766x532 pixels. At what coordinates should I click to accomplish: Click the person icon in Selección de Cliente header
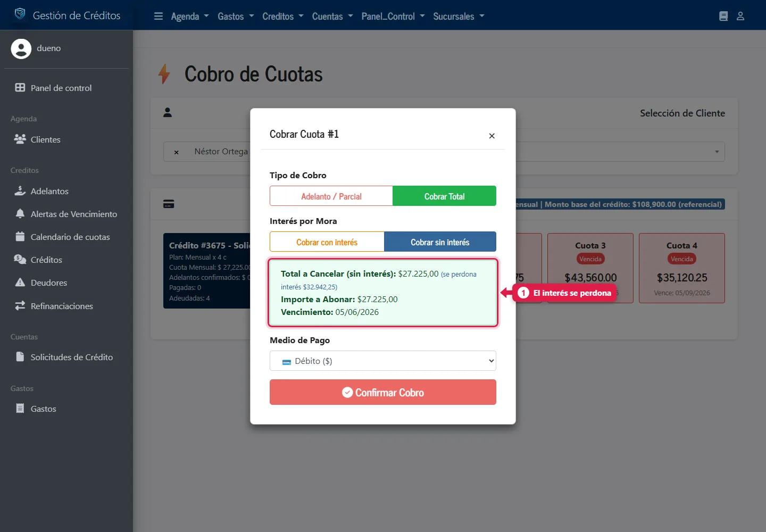pos(168,112)
